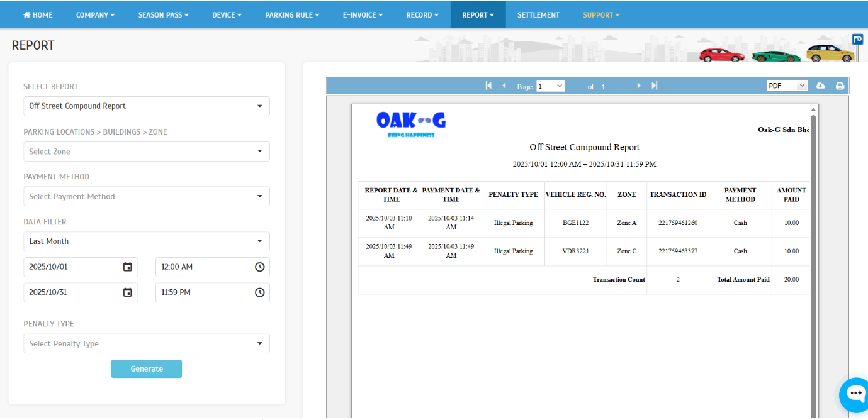Click the end date input field

click(72, 292)
